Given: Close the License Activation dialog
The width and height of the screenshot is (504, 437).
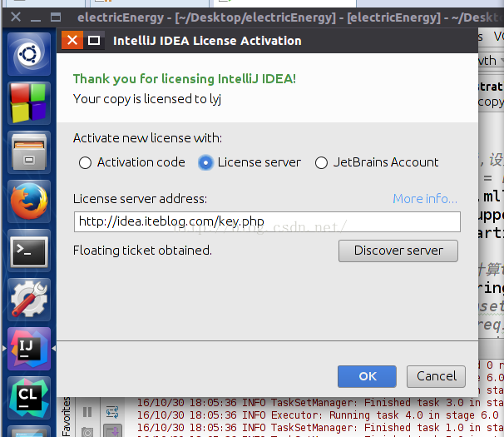Looking at the screenshot, I should 72,41.
